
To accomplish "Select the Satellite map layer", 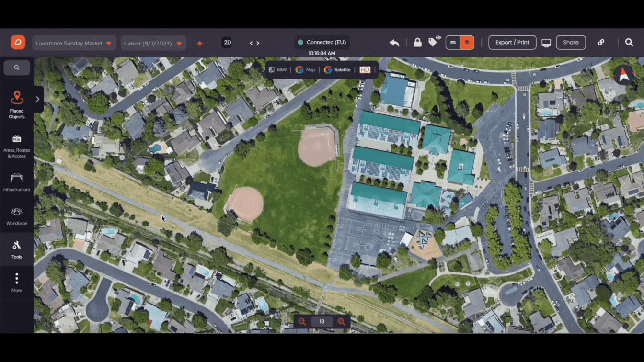I will coord(337,69).
